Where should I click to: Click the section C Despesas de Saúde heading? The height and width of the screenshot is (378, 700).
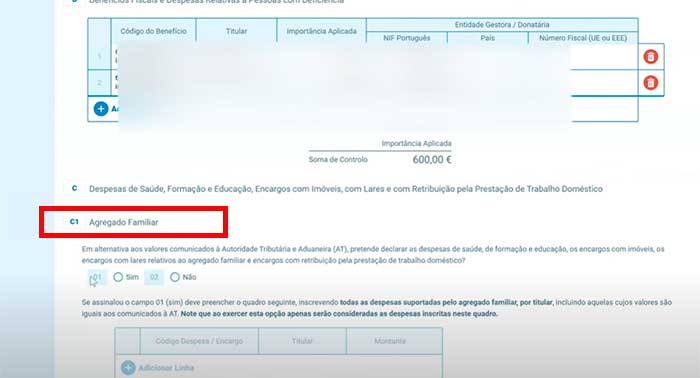coord(346,189)
